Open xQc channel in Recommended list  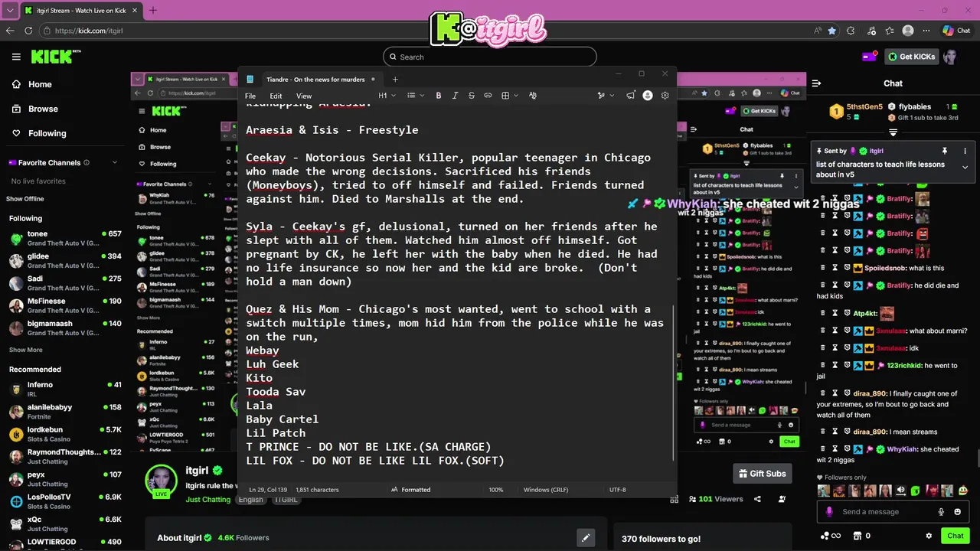pos(65,524)
